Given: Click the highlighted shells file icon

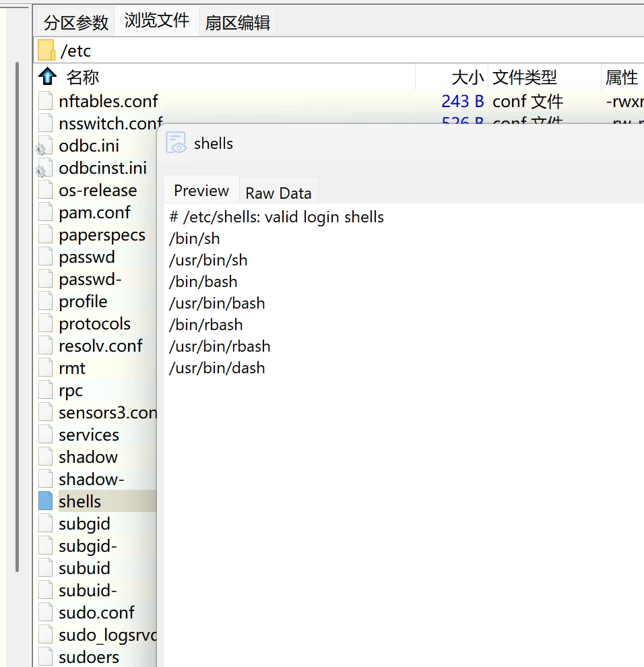Looking at the screenshot, I should click(45, 501).
